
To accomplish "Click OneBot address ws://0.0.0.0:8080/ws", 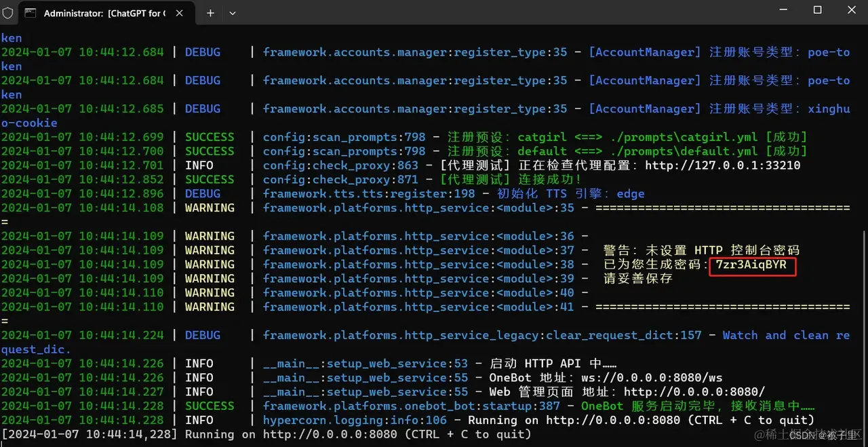I will [652, 378].
